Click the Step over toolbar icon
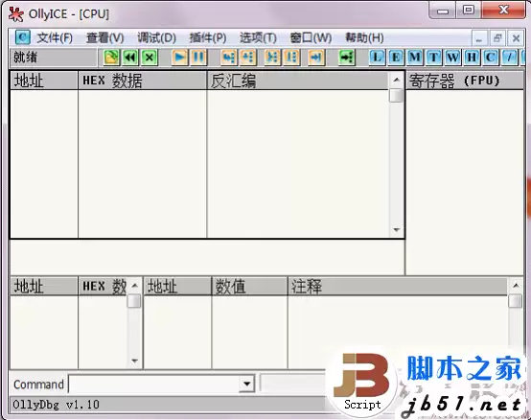Screen dimensions: 531x420 click(248, 58)
